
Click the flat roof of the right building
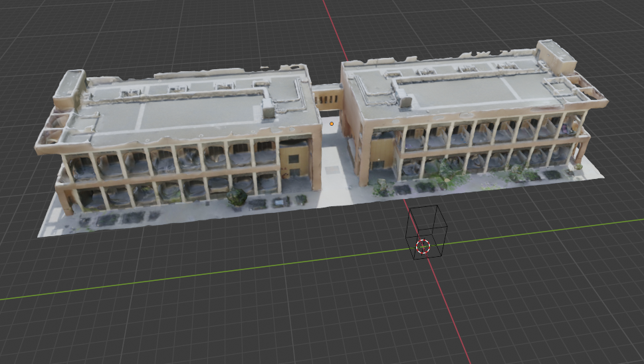(x=465, y=89)
